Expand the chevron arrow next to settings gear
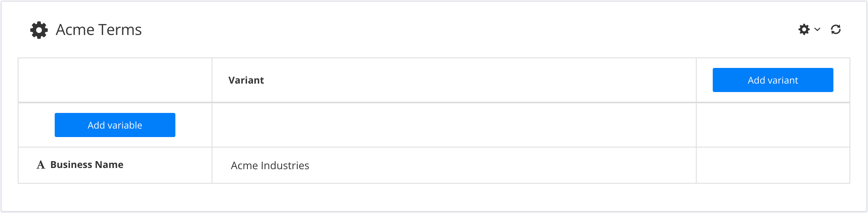This screenshot has height=213, width=868. [x=817, y=29]
